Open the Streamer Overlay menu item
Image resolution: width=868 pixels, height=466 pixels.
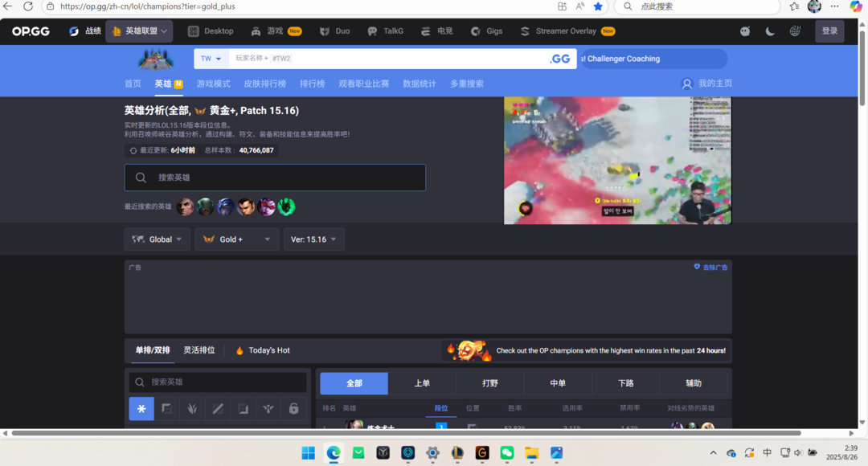tap(567, 31)
